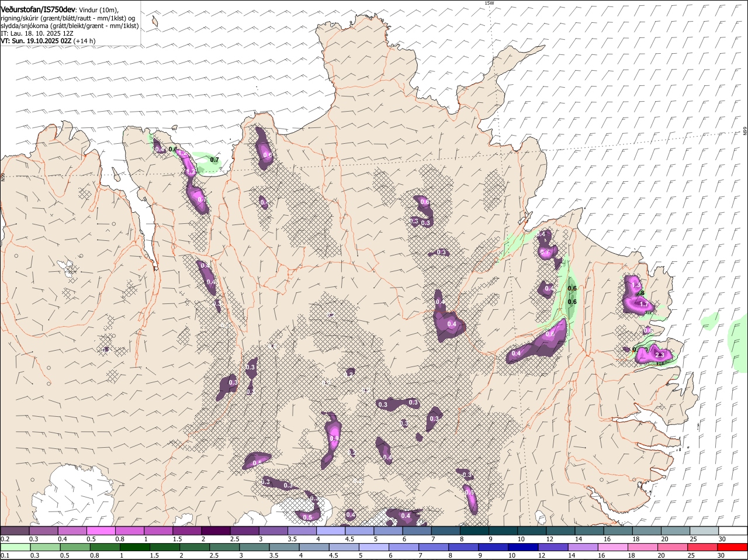
Task: Select the darkest purple swatch between 2 and 2.5
Action: 216,530
